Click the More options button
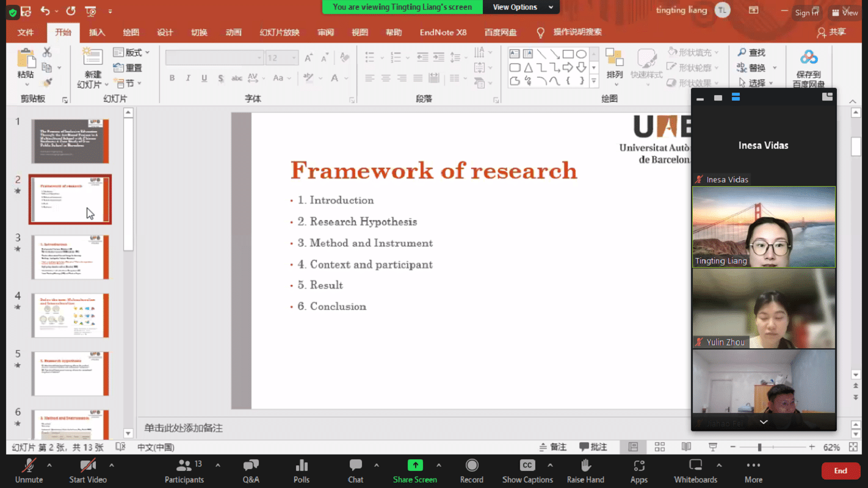This screenshot has height=488, width=868. tap(753, 466)
